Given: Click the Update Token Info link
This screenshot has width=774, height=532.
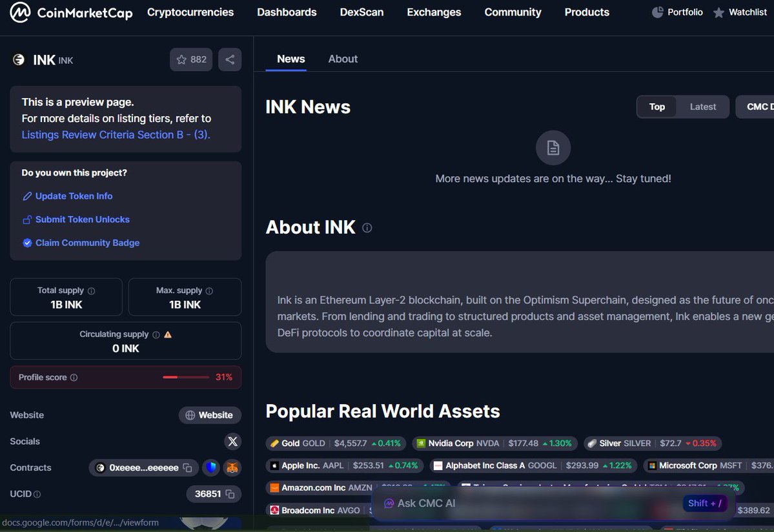Looking at the screenshot, I should click(74, 196).
